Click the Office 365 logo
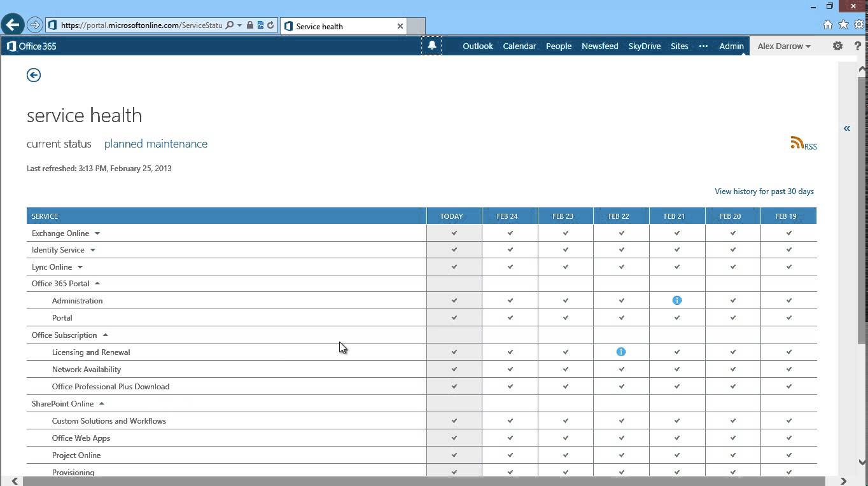Viewport: 868px width, 486px height. click(31, 46)
